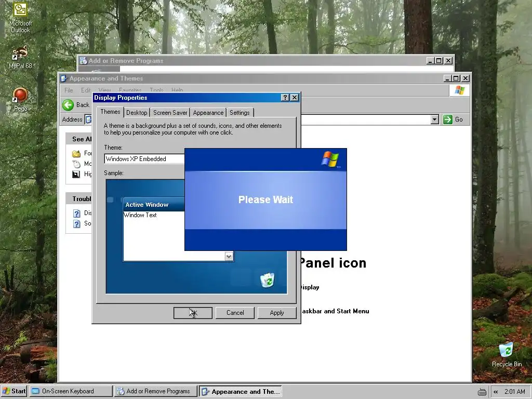Image resolution: width=532 pixels, height=399 pixels.
Task: Click first troubleshooter help icon (Di...)
Action: coord(77,214)
